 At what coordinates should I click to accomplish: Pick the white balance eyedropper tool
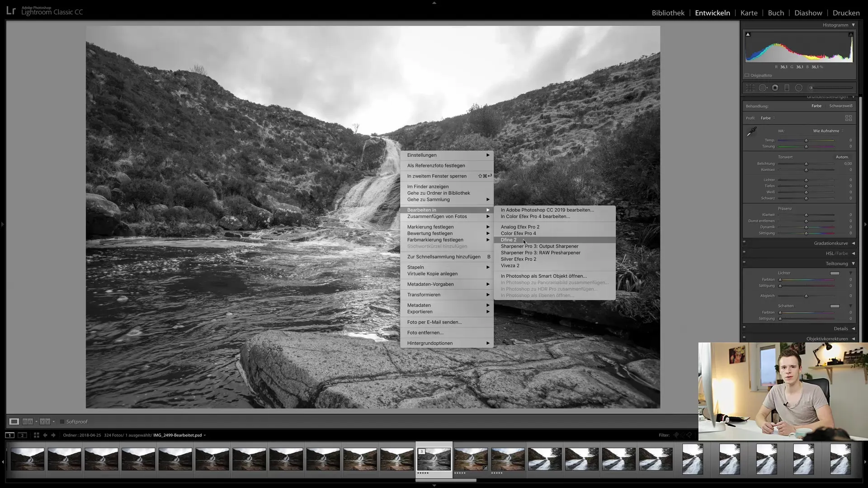(751, 132)
